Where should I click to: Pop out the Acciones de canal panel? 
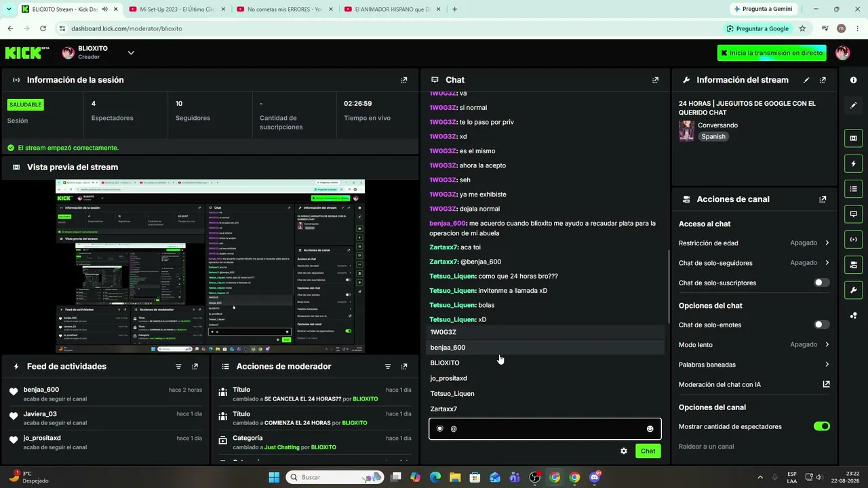click(823, 199)
